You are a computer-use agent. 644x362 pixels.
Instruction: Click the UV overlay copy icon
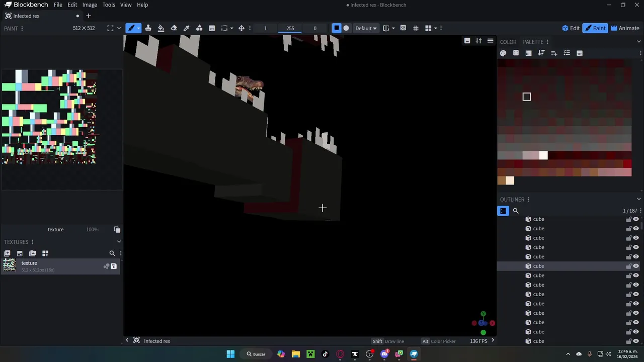click(117, 229)
